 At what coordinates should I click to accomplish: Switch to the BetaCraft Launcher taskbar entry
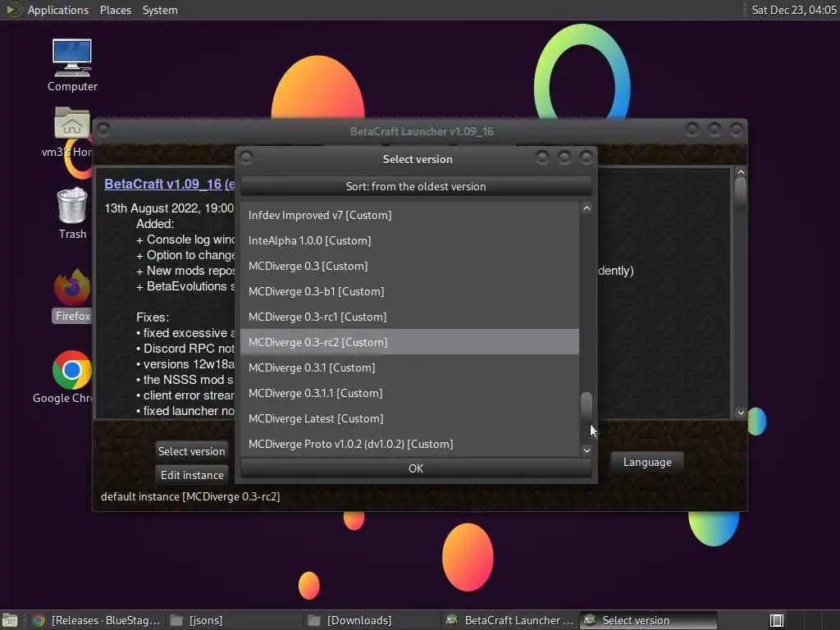point(510,620)
